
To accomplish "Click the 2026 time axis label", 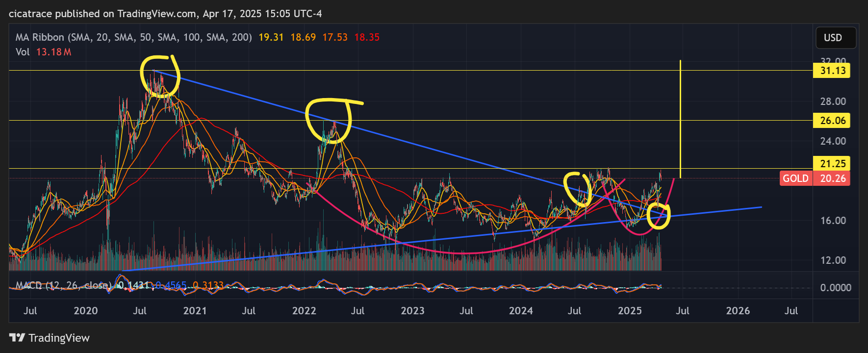I will (738, 311).
